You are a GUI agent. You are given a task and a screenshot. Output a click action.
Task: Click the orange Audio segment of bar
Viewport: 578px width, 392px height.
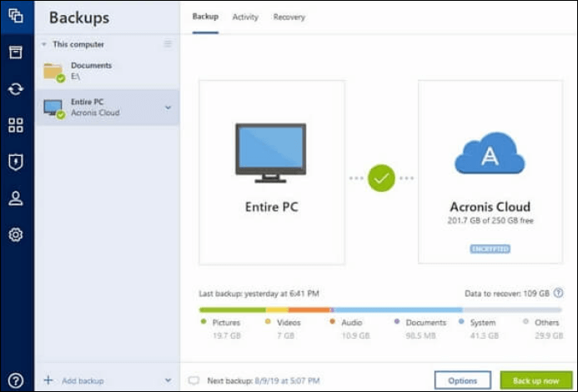pos(309,309)
